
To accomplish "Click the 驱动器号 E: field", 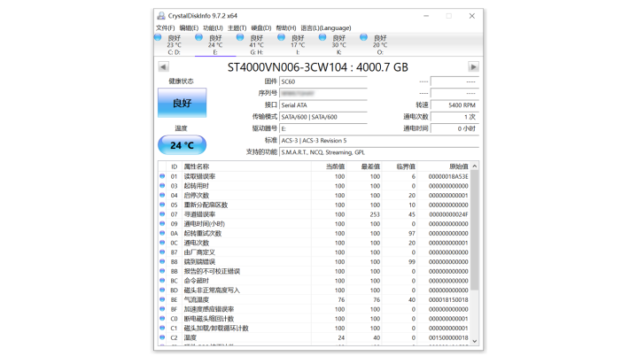I will point(323,128).
